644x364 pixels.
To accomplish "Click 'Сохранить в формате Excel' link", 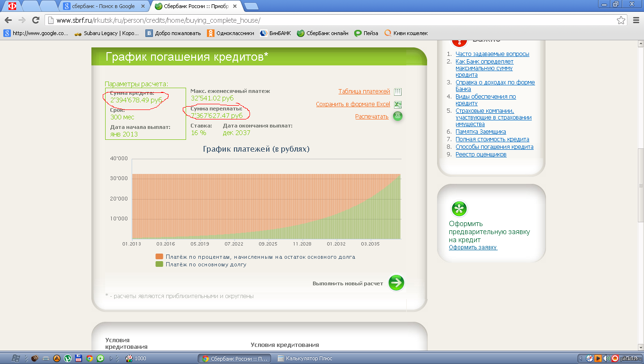I will [353, 104].
